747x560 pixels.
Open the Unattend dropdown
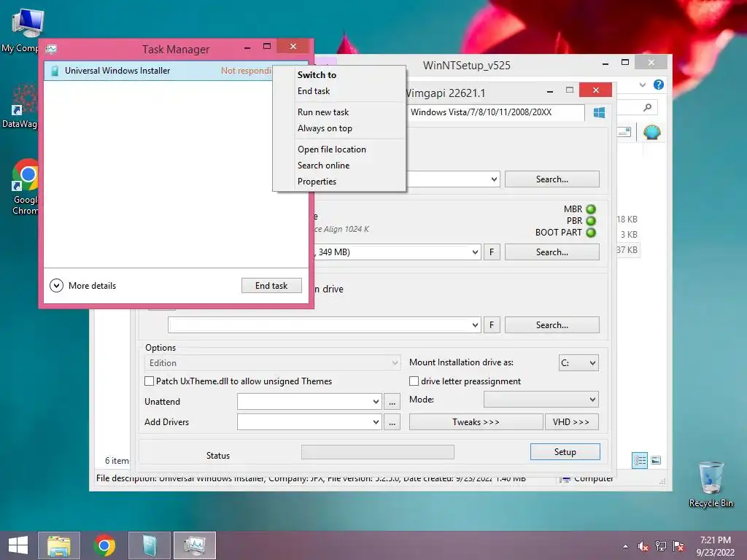pos(309,402)
